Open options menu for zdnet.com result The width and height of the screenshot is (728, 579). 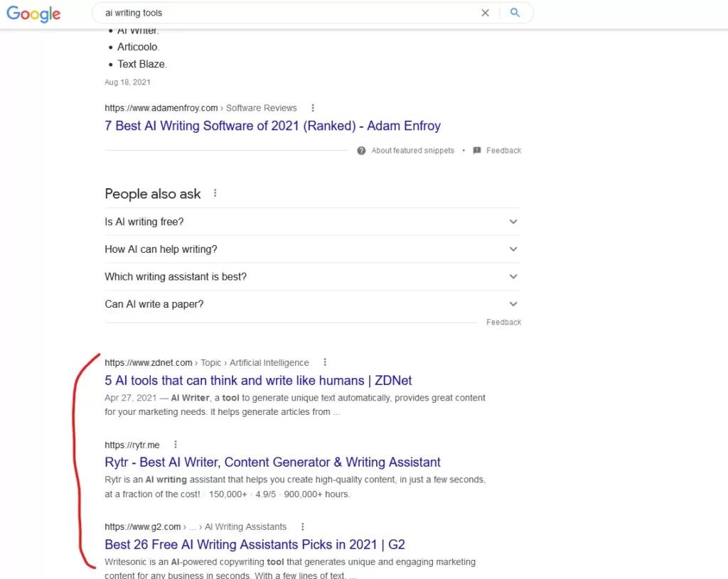tap(325, 362)
